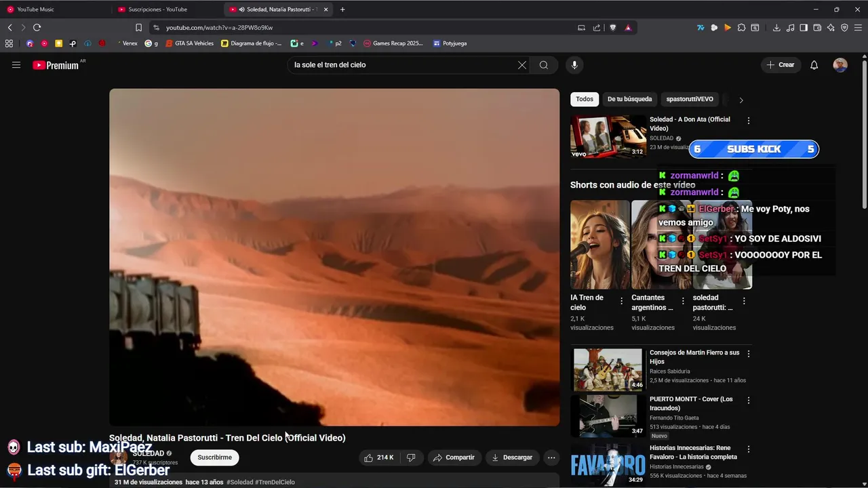Open the music note playlist icon
The width and height of the screenshot is (868, 488).
[790, 28]
